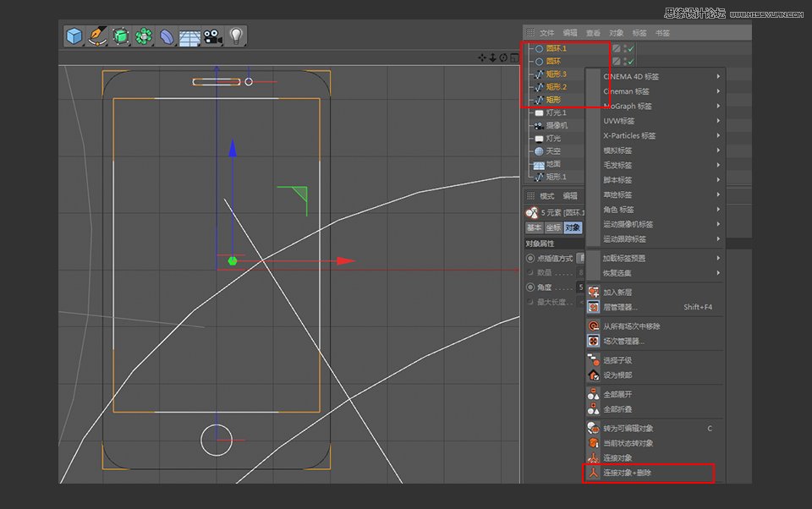The height and width of the screenshot is (509, 812).
Task: Click the green axis center handle
Action: tap(233, 261)
